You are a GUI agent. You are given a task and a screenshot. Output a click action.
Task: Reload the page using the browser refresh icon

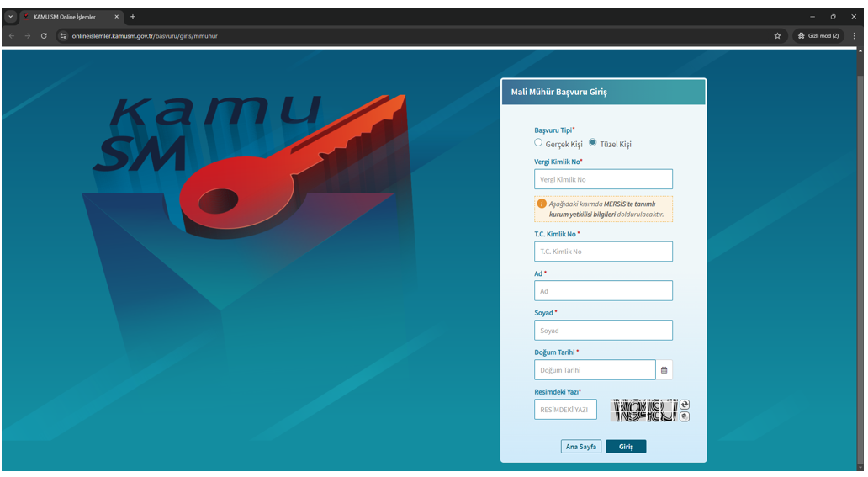click(x=44, y=36)
